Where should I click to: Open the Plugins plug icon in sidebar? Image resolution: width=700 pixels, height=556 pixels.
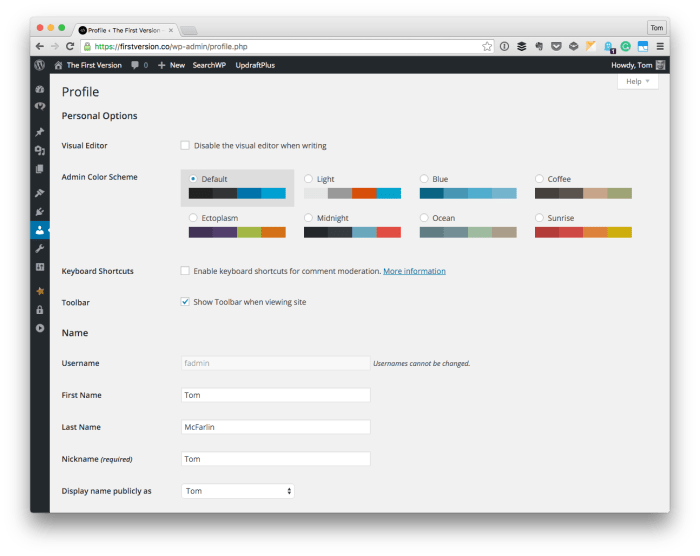coord(40,212)
